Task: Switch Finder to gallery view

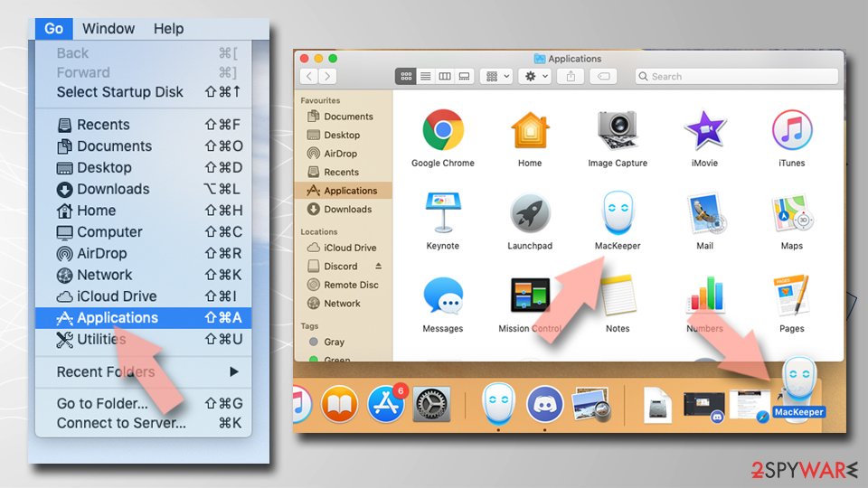Action: click(465, 76)
